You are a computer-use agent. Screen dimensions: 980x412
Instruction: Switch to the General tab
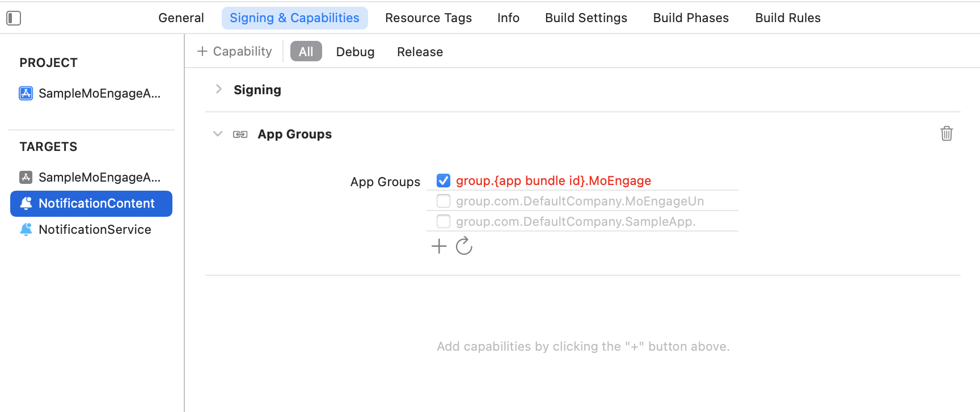click(181, 18)
